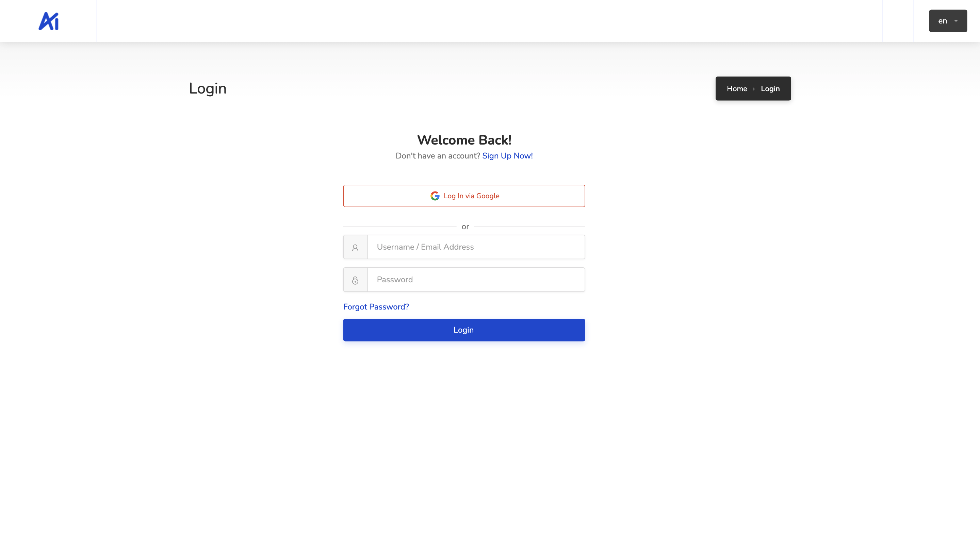Screen dimensions: 980x551
Task: Click the large Login page title
Action: tap(208, 88)
